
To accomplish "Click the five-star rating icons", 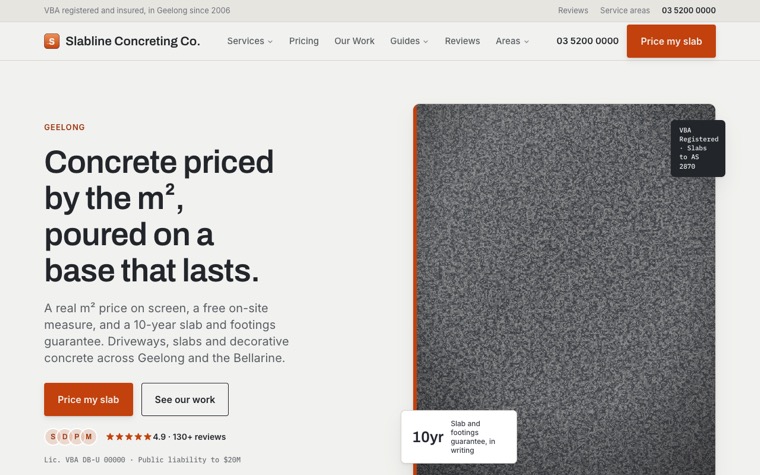I will [x=128, y=437].
